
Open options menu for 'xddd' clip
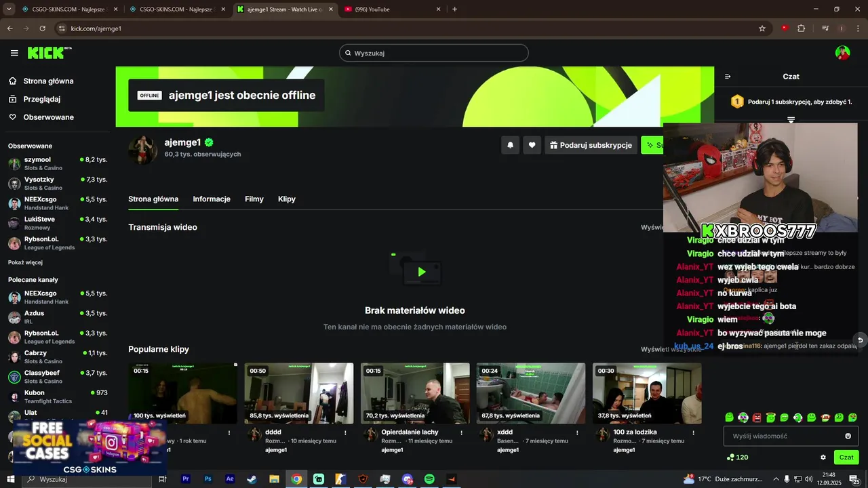click(x=578, y=432)
